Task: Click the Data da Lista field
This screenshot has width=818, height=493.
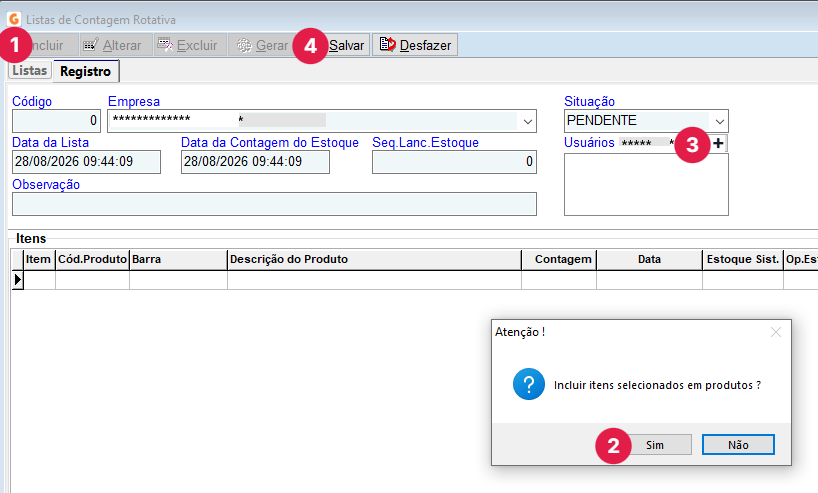Action: click(87, 162)
